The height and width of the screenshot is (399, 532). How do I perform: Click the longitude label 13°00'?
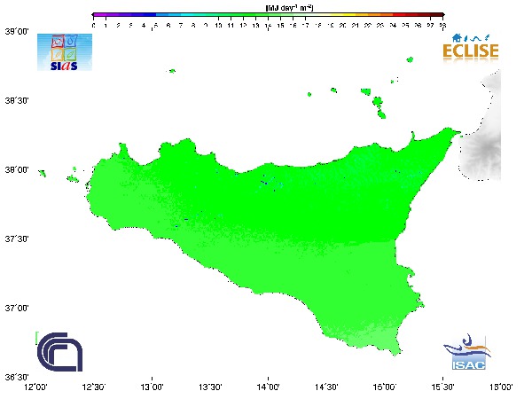point(152,387)
